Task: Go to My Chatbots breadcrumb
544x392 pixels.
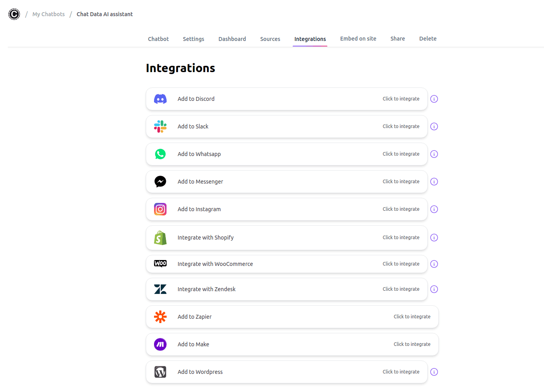Action: point(48,14)
